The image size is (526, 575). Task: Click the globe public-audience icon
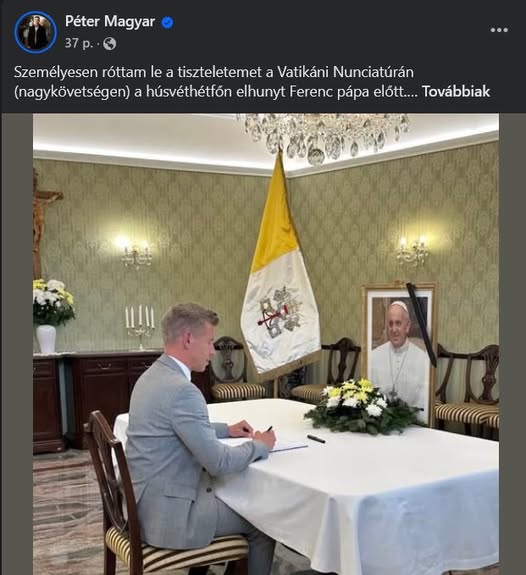click(110, 44)
